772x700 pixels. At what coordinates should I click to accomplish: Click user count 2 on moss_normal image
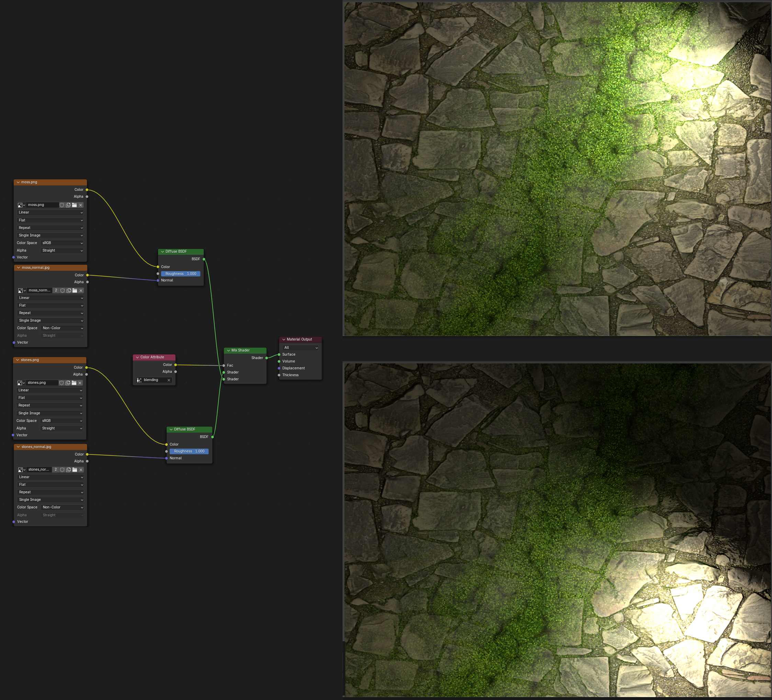[x=56, y=290]
